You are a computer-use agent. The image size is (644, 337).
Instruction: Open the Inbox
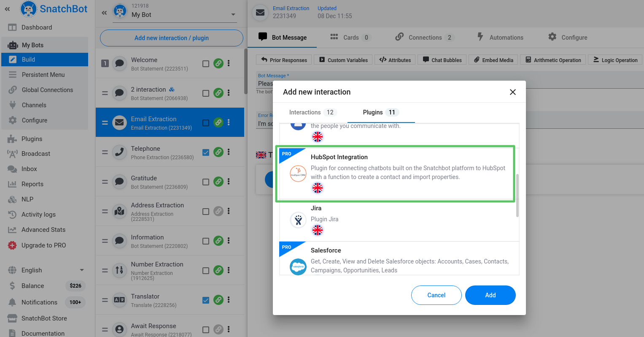coord(29,169)
